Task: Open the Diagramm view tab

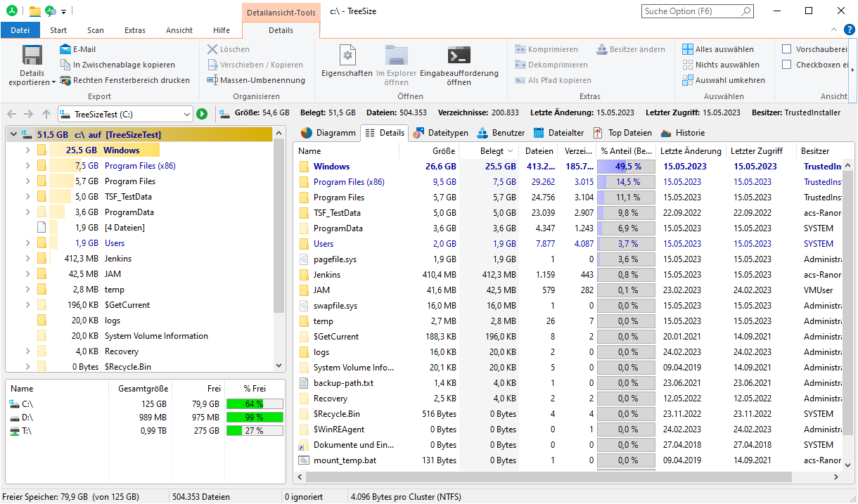Action: click(x=328, y=132)
